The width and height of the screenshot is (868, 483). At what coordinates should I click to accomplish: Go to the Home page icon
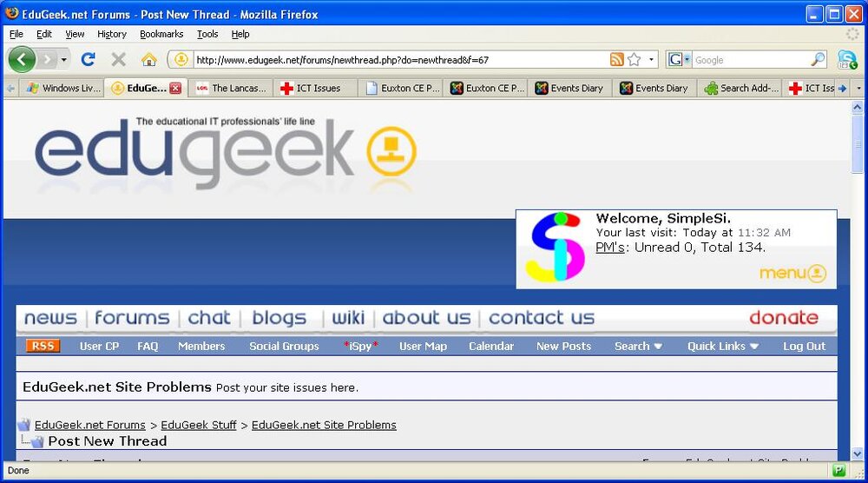click(148, 59)
